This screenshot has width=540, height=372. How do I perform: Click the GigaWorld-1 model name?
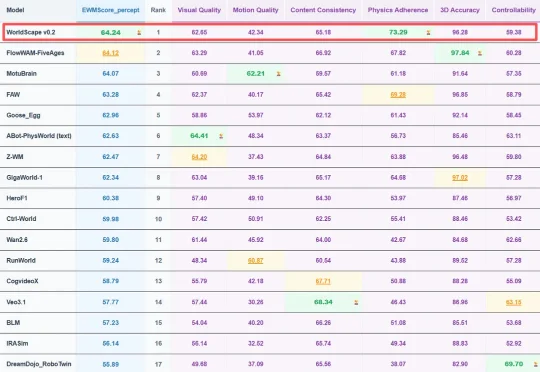(x=24, y=178)
